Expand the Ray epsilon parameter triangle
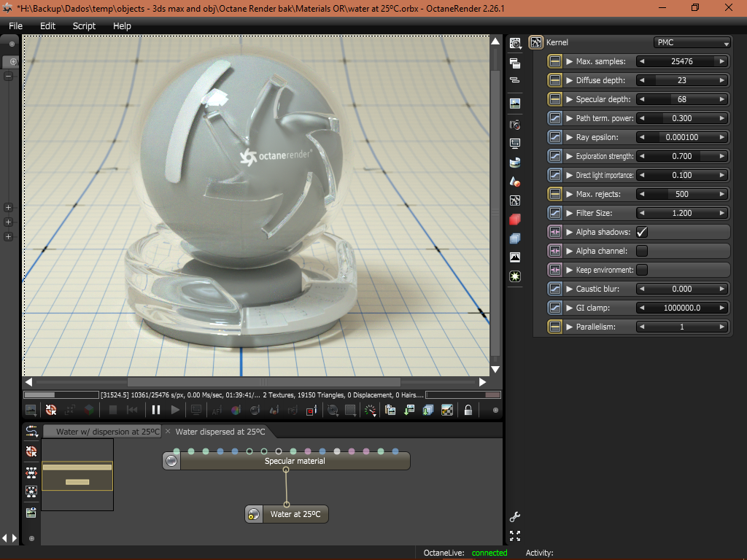 click(x=569, y=137)
